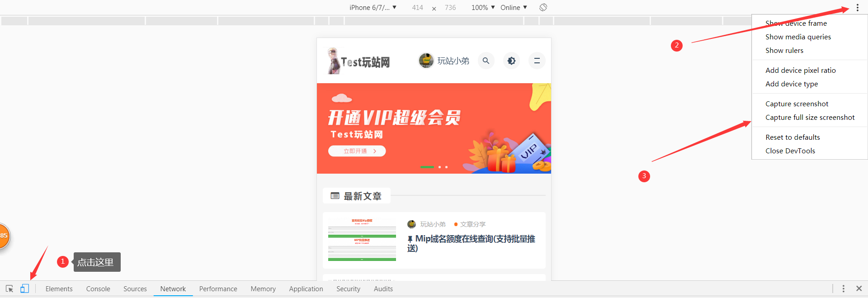Toggle dark mode icon on site header
868x298 pixels.
pyautogui.click(x=511, y=61)
